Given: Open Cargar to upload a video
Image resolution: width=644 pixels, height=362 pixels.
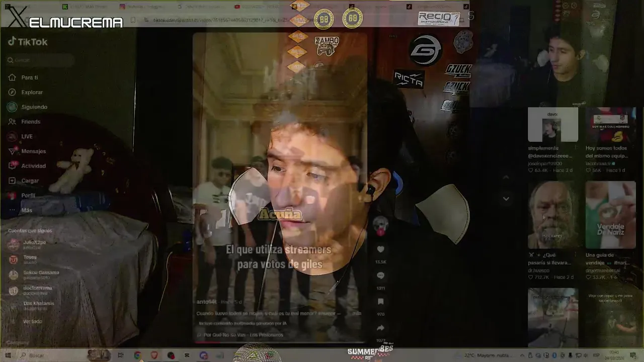Looking at the screenshot, I should click(x=30, y=180).
